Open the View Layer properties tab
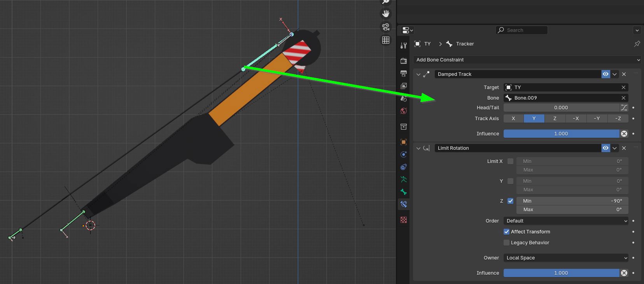The height and width of the screenshot is (284, 644). click(404, 86)
